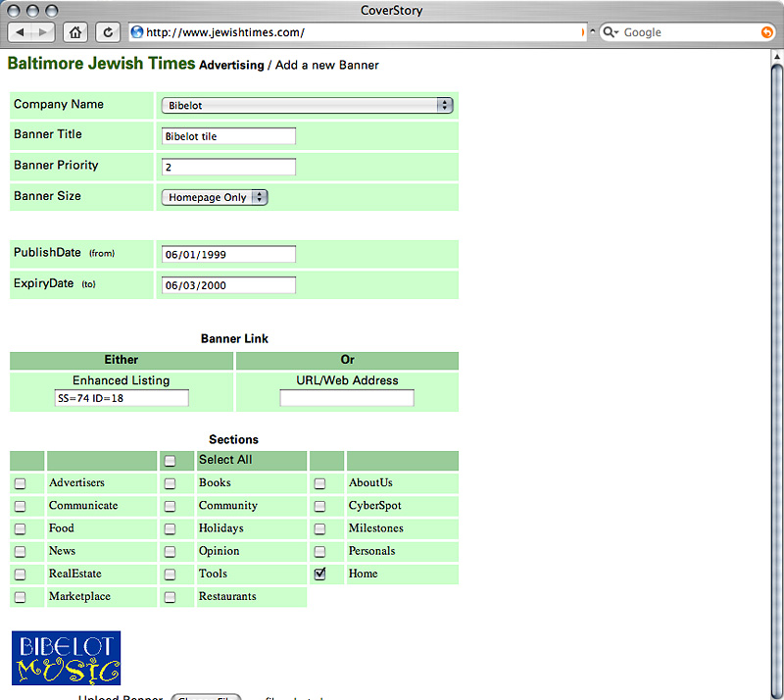Click the orange snapback icon in search field
This screenshot has width=784, height=700.
tap(766, 32)
